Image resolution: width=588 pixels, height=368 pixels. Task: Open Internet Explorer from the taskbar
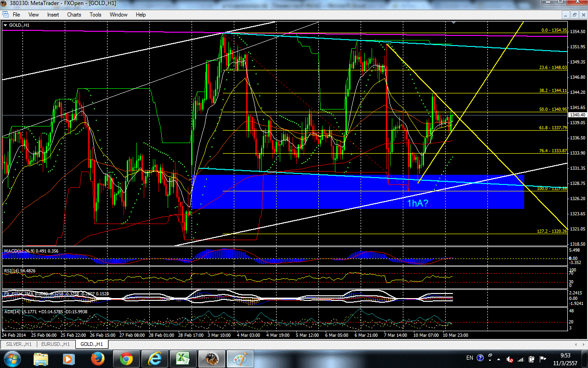point(154,358)
